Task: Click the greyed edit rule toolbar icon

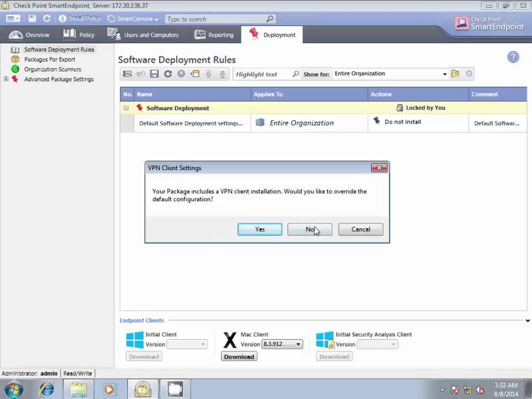Action: 141,74
